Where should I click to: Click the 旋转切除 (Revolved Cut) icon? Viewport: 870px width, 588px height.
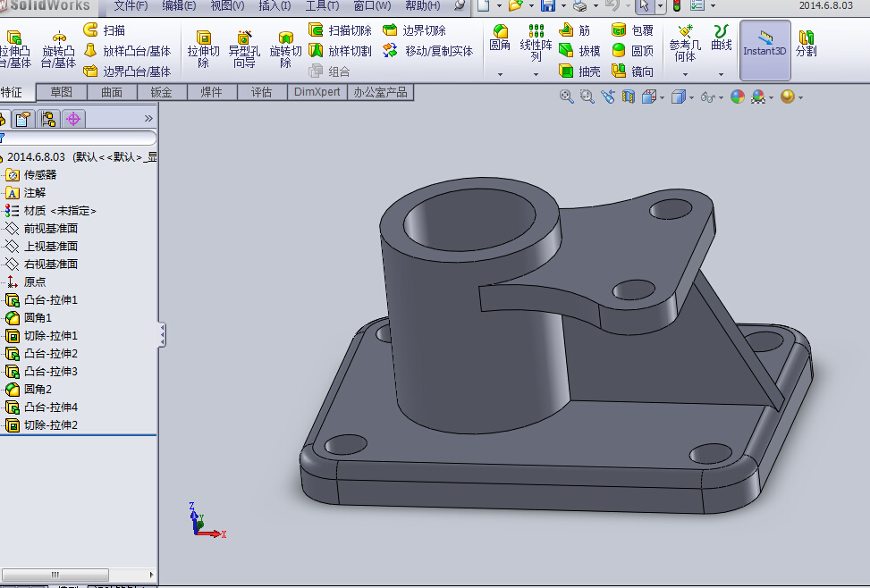click(x=285, y=45)
